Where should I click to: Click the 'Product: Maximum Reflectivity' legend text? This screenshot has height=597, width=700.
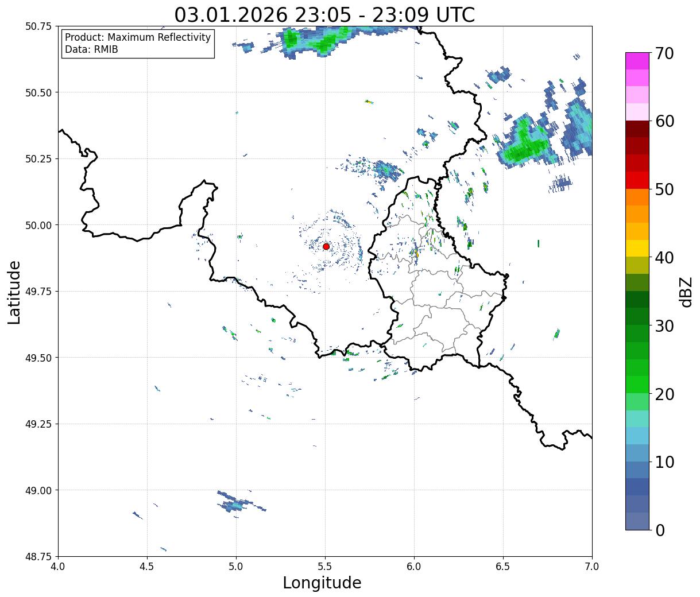click(138, 37)
